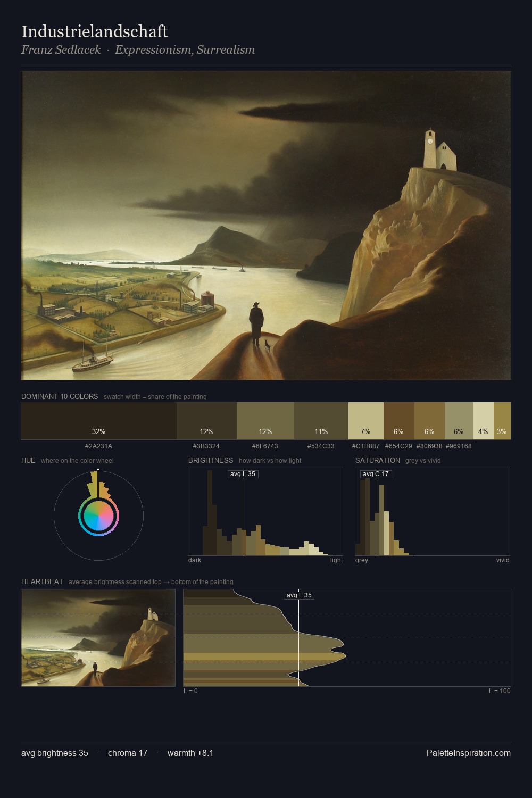The width and height of the screenshot is (532, 798).
Task: Click the 'HEARTBEAT' section heading
Action: [42, 581]
